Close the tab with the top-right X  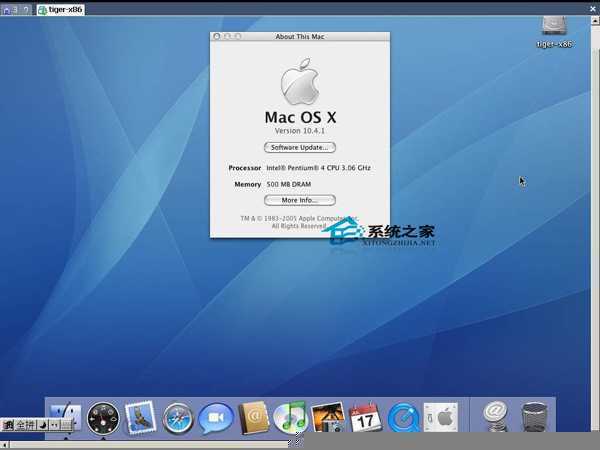click(x=593, y=9)
